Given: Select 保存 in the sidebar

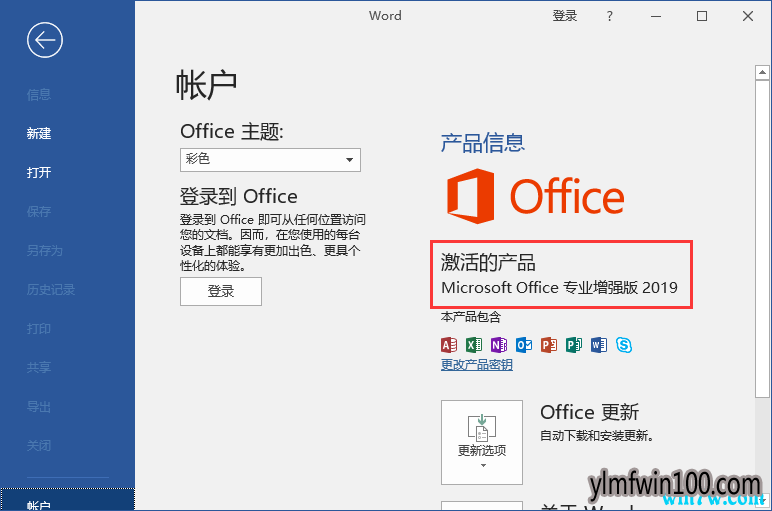Looking at the screenshot, I should pos(39,212).
